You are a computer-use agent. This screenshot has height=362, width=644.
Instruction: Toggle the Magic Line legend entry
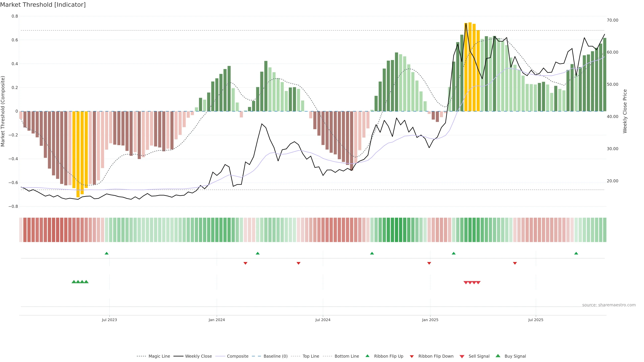pyautogui.click(x=159, y=356)
